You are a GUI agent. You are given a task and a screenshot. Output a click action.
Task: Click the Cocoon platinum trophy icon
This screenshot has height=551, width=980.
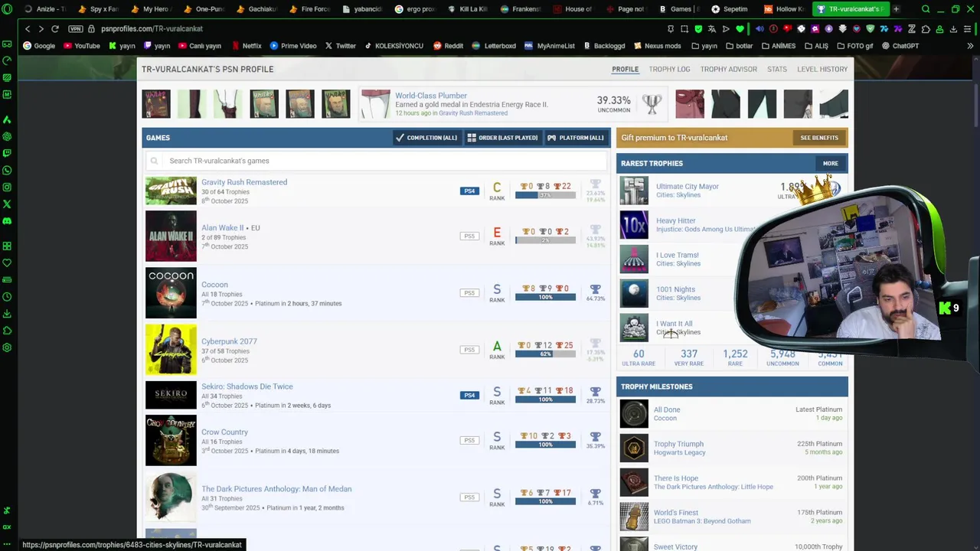(x=595, y=289)
